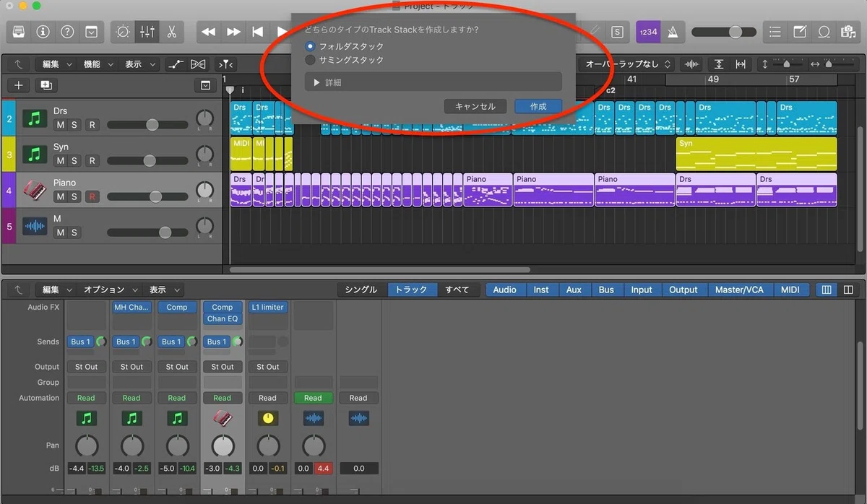This screenshot has height=504, width=867.
Task: Toggle record enable on Piano track
Action: (x=92, y=196)
